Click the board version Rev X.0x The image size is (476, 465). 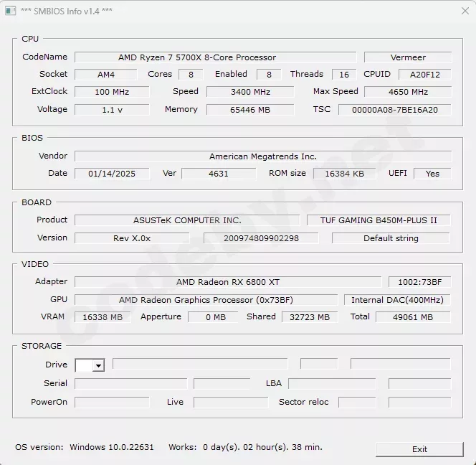pyautogui.click(x=132, y=238)
